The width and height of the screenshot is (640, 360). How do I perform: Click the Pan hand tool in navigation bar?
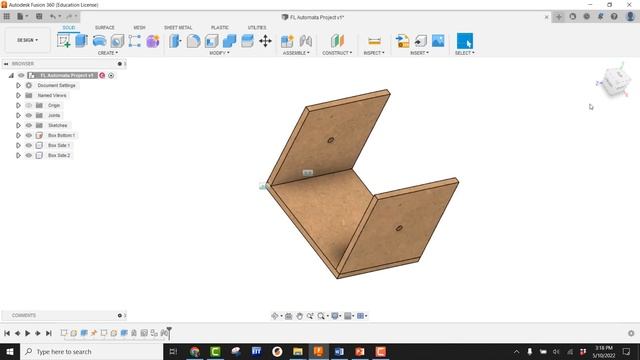pos(299,316)
